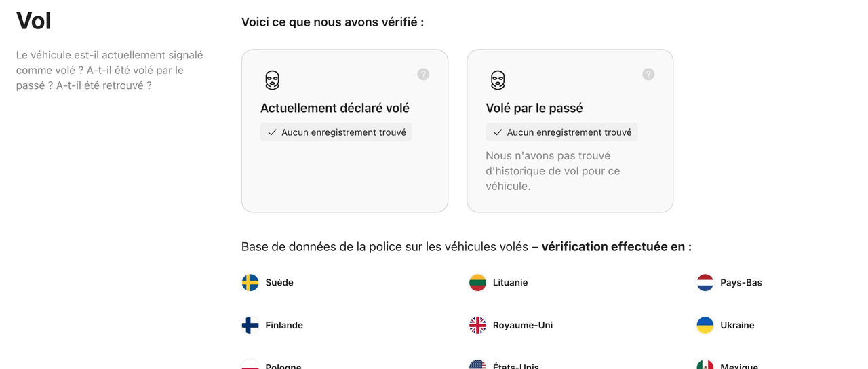Click thief mask icon above 'Volé par le passé'

498,80
